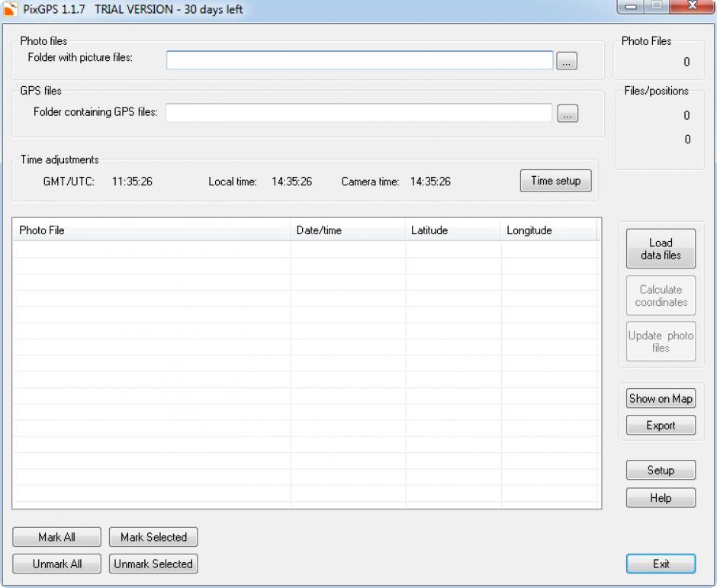Sort by the Longitude column header
This screenshot has height=588, width=717.
coord(548,230)
